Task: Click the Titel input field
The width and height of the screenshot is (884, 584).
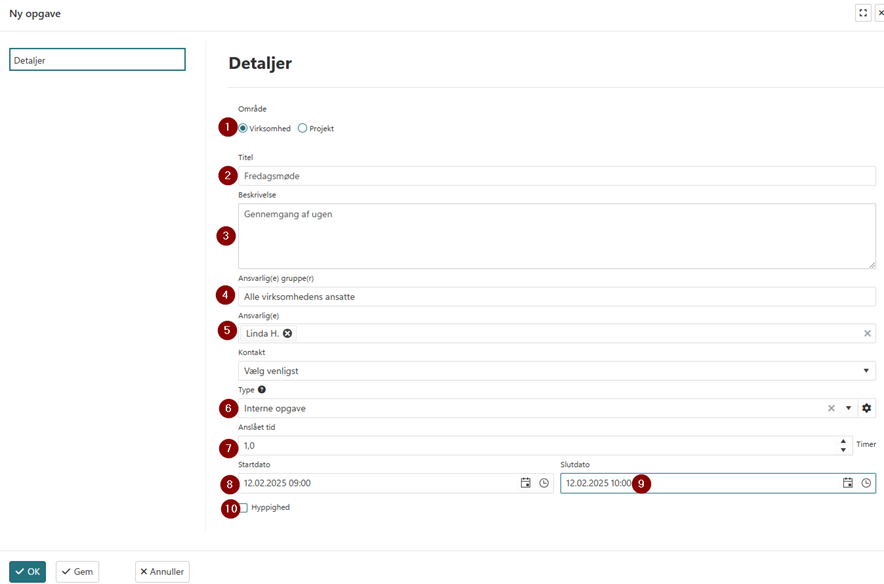Action: click(x=556, y=176)
